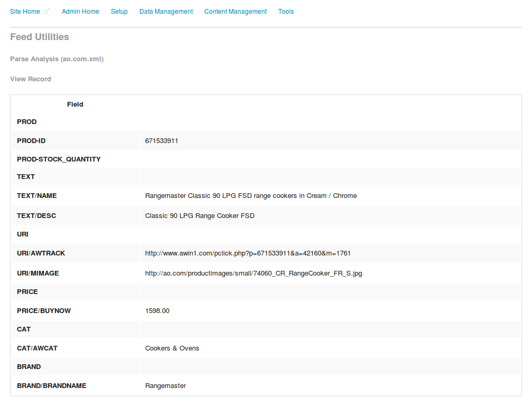
Task: Select the PROD-ID field label
Action: [31, 141]
